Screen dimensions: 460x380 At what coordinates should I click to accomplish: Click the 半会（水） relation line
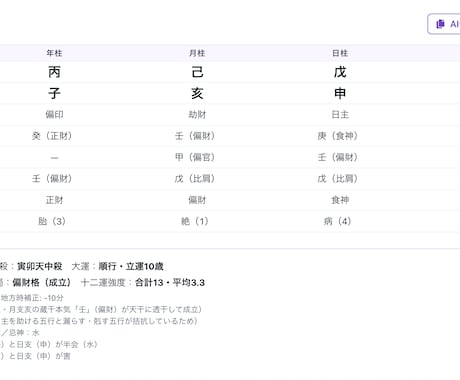49,344
